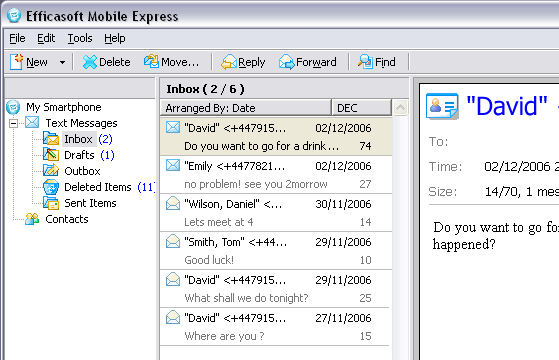Click the message body text in preview
559x360 pixels.
[496, 236]
